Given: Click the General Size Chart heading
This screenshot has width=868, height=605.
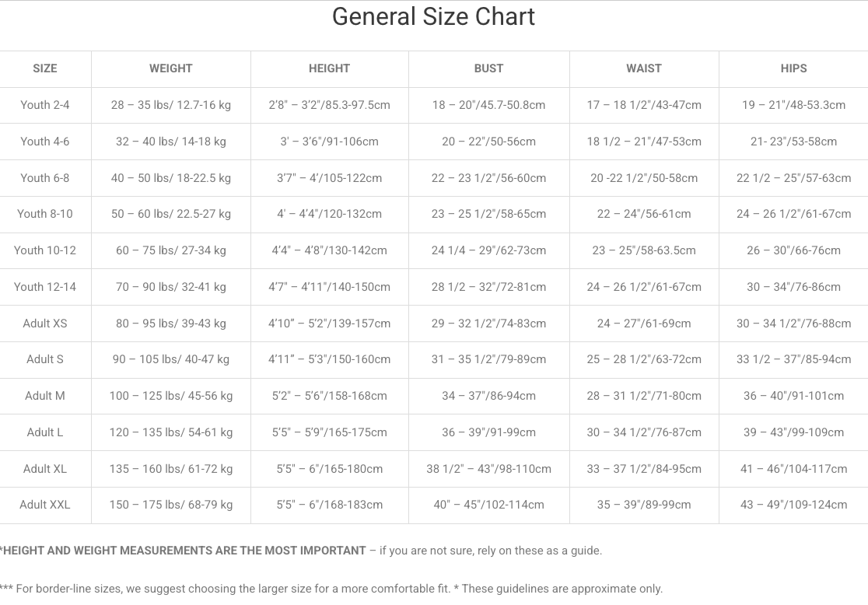Looking at the screenshot, I should point(433,17).
